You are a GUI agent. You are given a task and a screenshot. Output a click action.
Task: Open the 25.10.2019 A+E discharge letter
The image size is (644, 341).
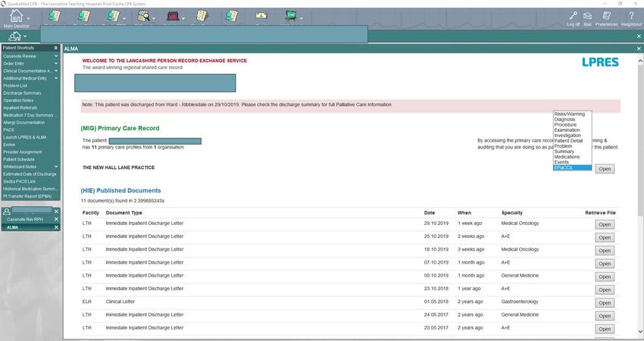(605, 237)
